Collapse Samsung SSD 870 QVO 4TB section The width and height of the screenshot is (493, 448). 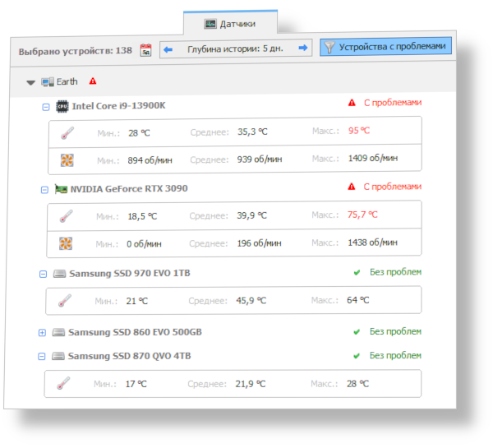pos(42,357)
